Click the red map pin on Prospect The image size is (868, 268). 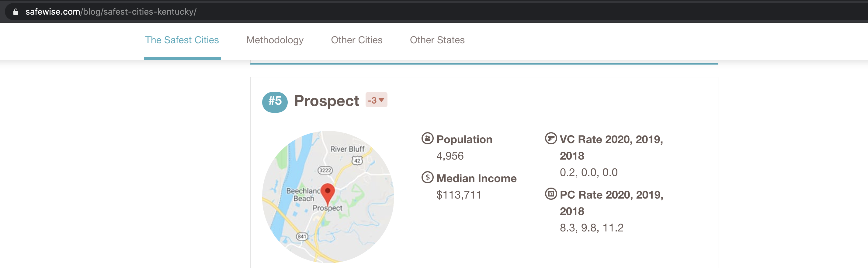[328, 193]
